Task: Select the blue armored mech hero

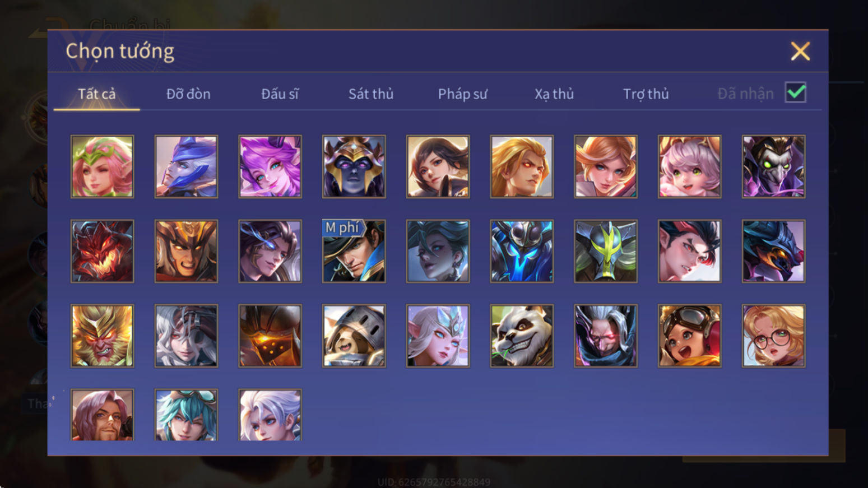Action: click(522, 251)
